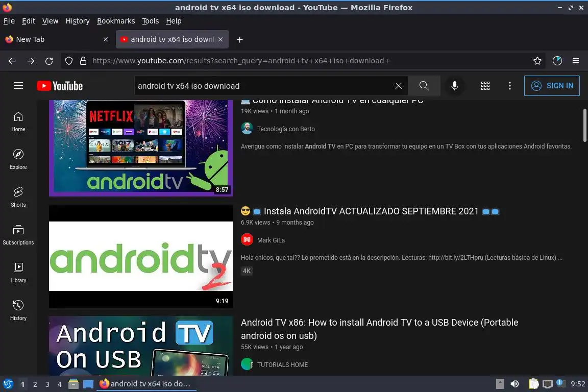Open the Help menu
The width and height of the screenshot is (588, 392).
(174, 21)
